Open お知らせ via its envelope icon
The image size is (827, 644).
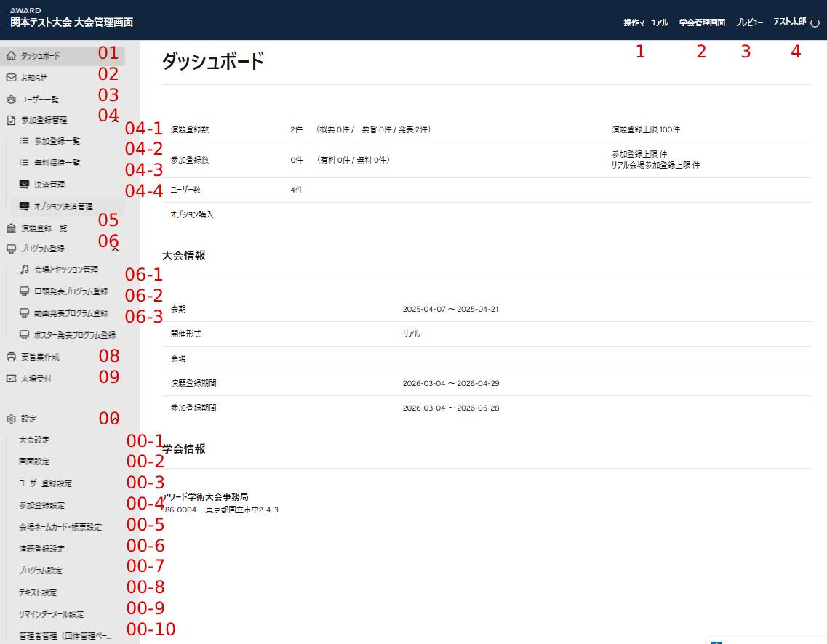[11, 78]
